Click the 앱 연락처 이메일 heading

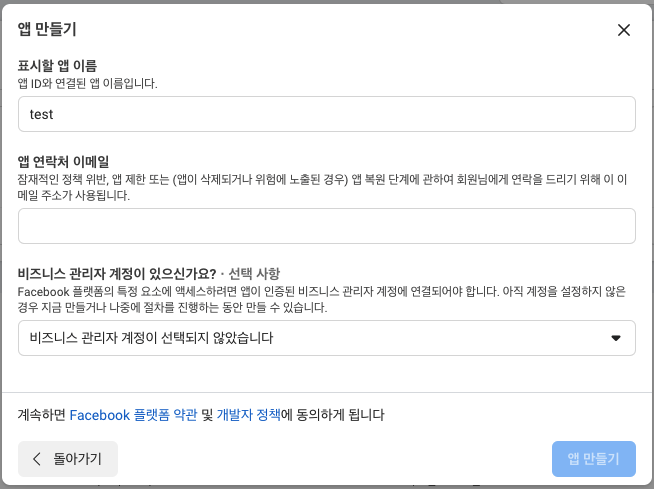63,161
